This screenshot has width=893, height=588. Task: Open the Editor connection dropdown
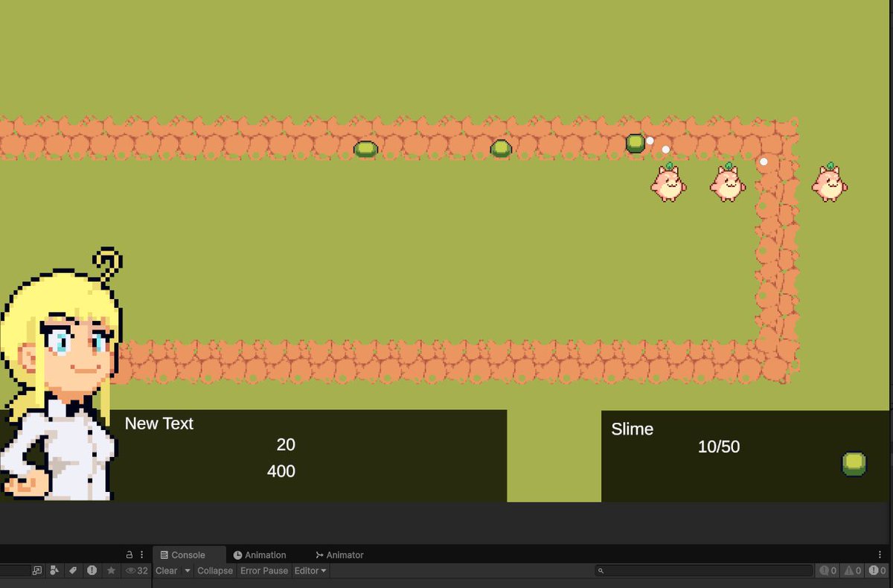coord(310,571)
